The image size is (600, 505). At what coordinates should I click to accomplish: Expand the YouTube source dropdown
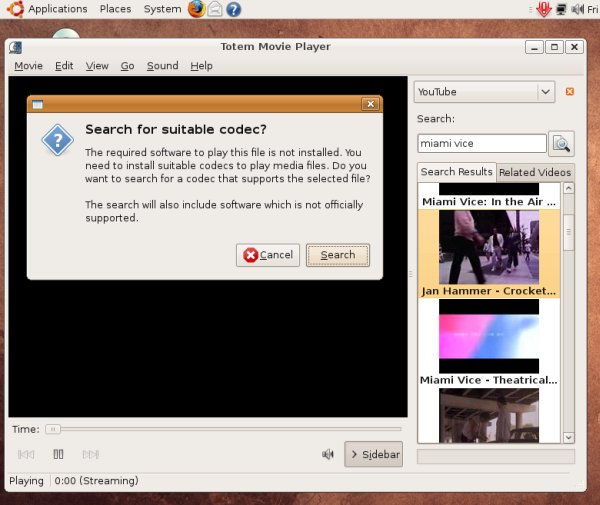484,92
